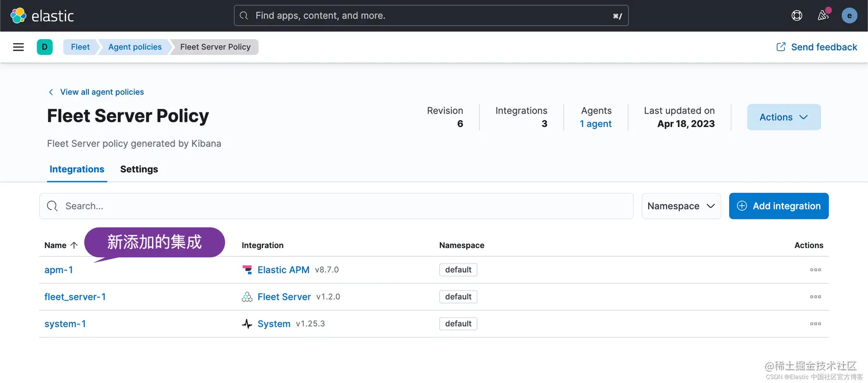The height and width of the screenshot is (383, 868).
Task: Click the Apr 18, 2023 date
Action: pyautogui.click(x=686, y=124)
